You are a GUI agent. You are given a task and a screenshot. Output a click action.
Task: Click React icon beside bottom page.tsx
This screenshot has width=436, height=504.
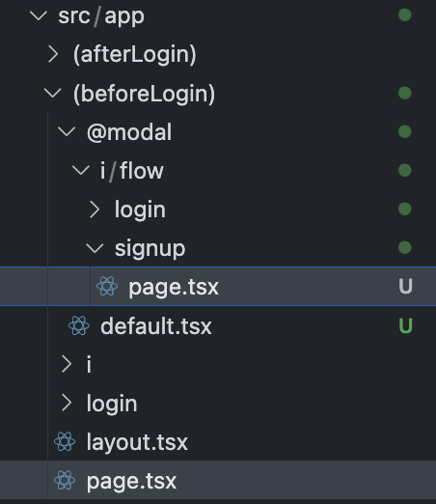coord(65,480)
